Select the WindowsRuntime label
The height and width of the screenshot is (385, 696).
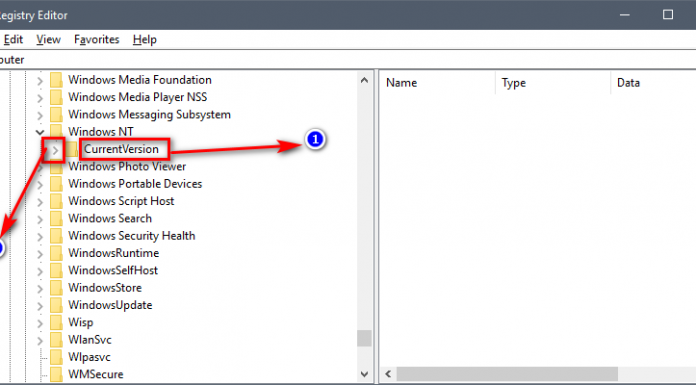coord(114,253)
